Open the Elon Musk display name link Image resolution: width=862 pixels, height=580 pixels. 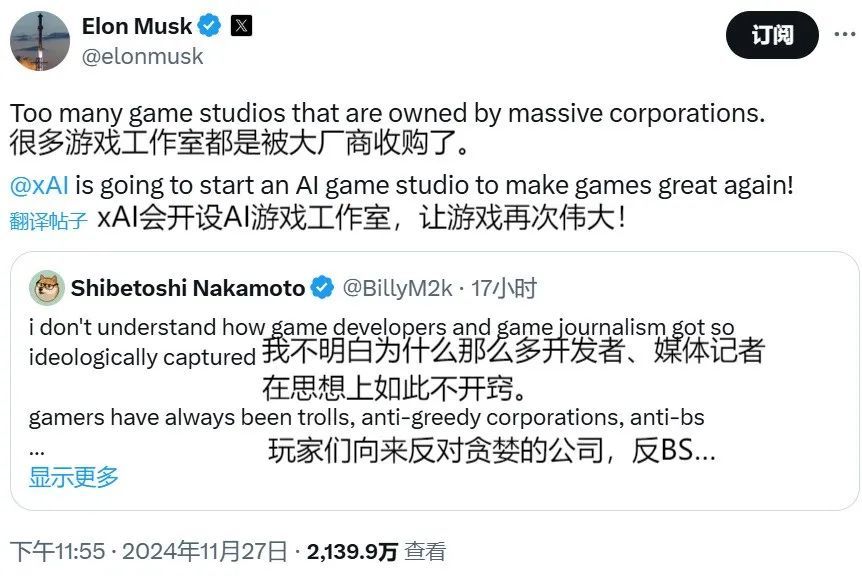pyautogui.click(x=138, y=26)
